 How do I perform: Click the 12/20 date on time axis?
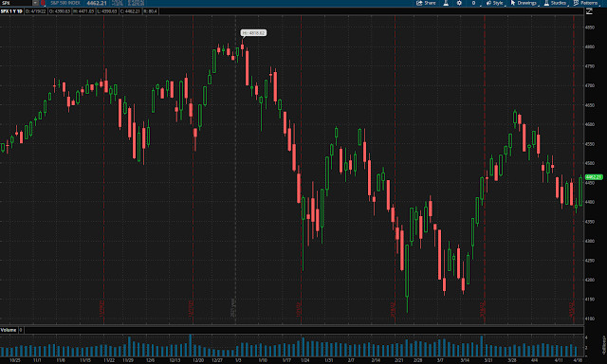click(198, 360)
